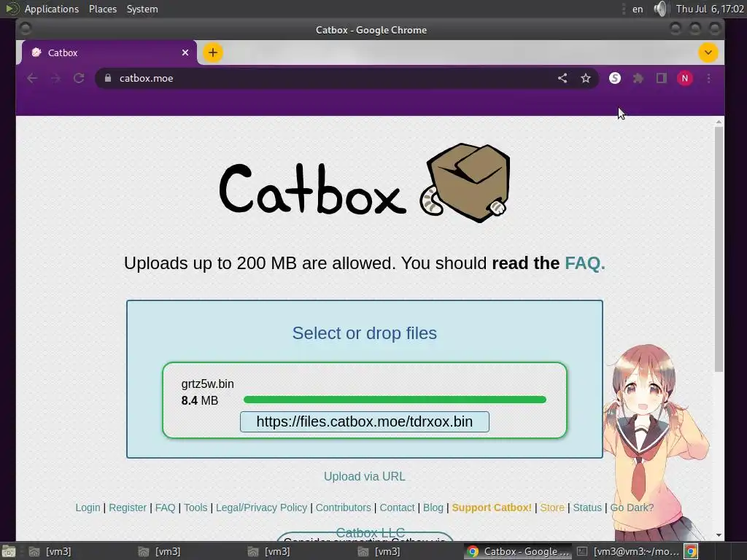
Task: Open Legal/Privacy Policy link
Action: click(x=262, y=507)
